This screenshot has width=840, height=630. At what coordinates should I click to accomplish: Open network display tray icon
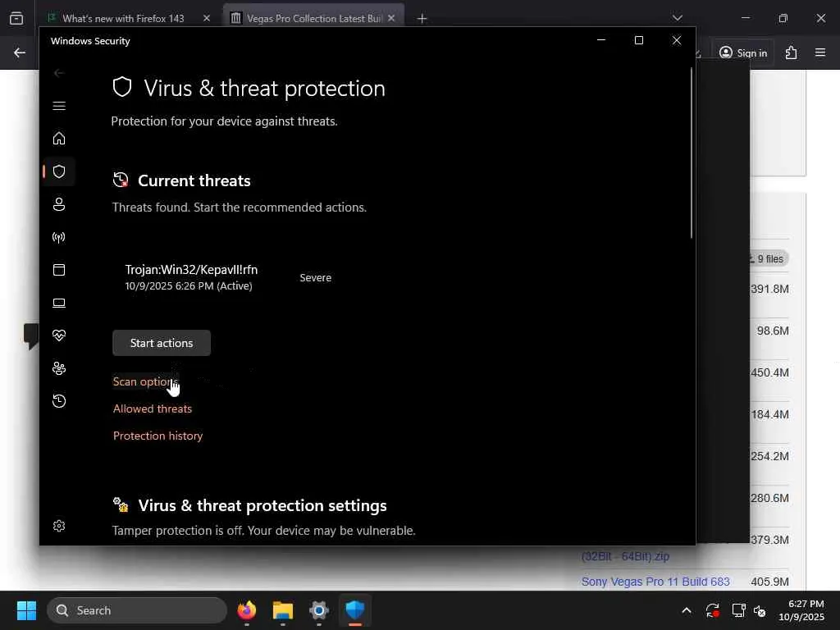[x=739, y=610]
